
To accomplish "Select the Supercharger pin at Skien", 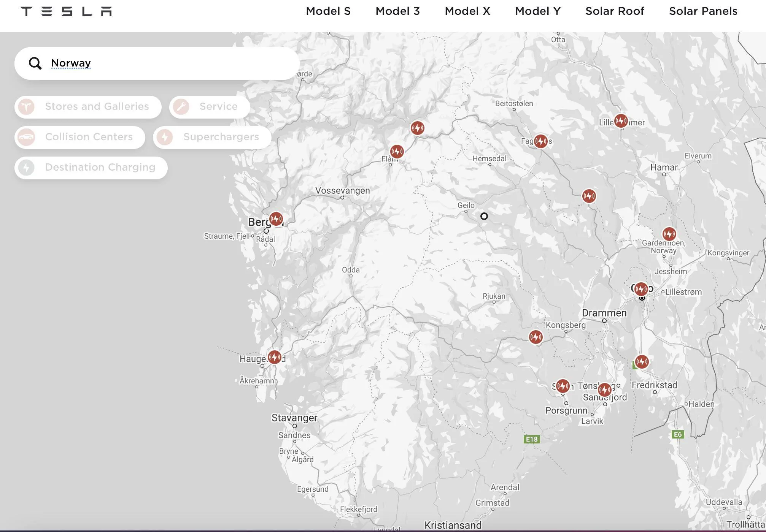I will (563, 386).
